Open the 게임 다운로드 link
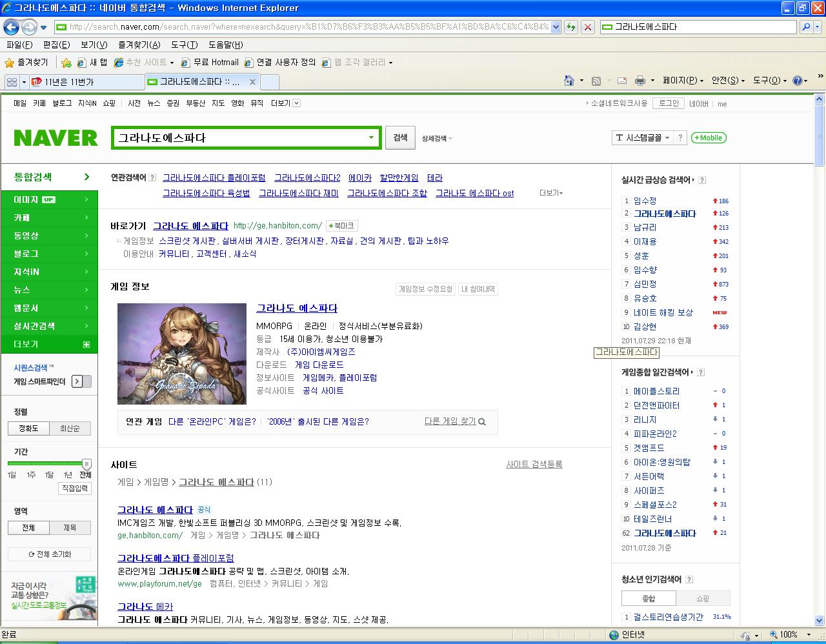Screen dimensions: 826x644 point(319,365)
